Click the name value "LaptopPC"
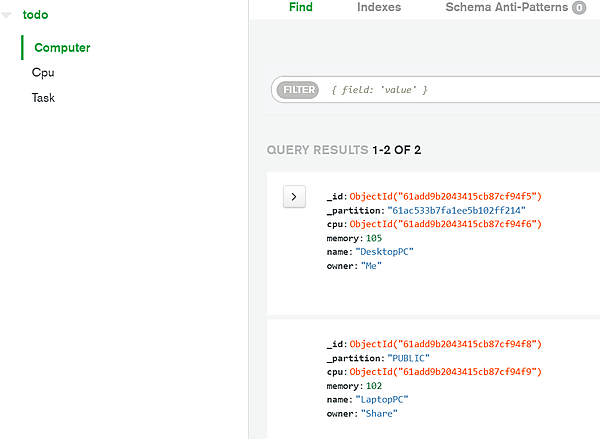This screenshot has width=600, height=439. click(x=382, y=399)
